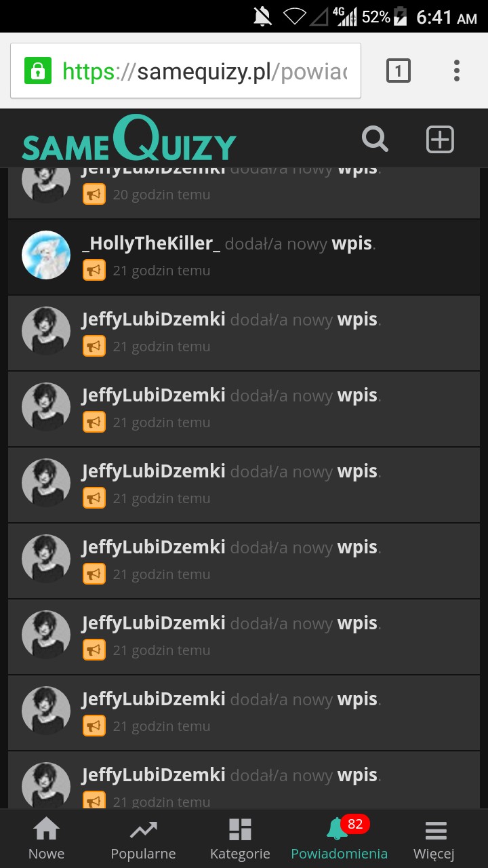Open JeffyLubiDzemki link below _HollyTheKiller_ notification
This screenshot has width=488, height=868.
pos(154,319)
